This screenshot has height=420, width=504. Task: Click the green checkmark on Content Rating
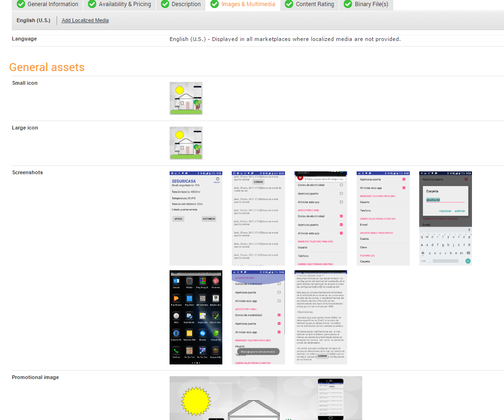pyautogui.click(x=290, y=4)
